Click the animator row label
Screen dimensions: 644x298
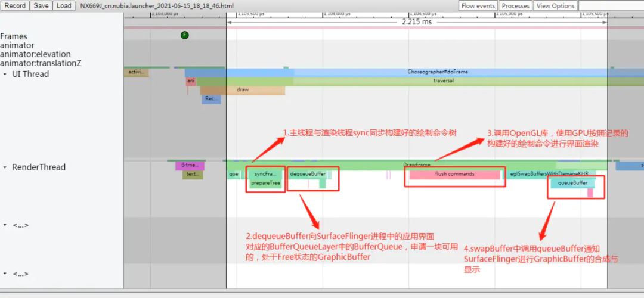[17, 45]
